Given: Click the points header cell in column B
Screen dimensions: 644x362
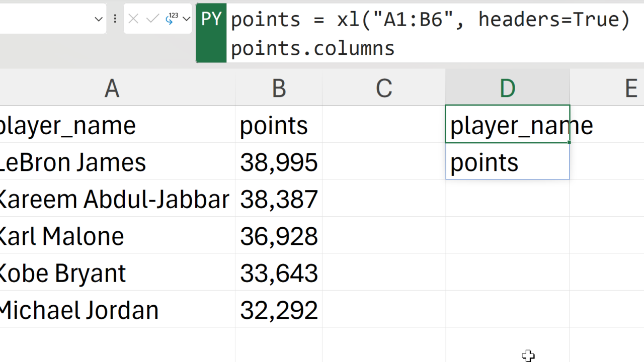Looking at the screenshot, I should (278, 125).
